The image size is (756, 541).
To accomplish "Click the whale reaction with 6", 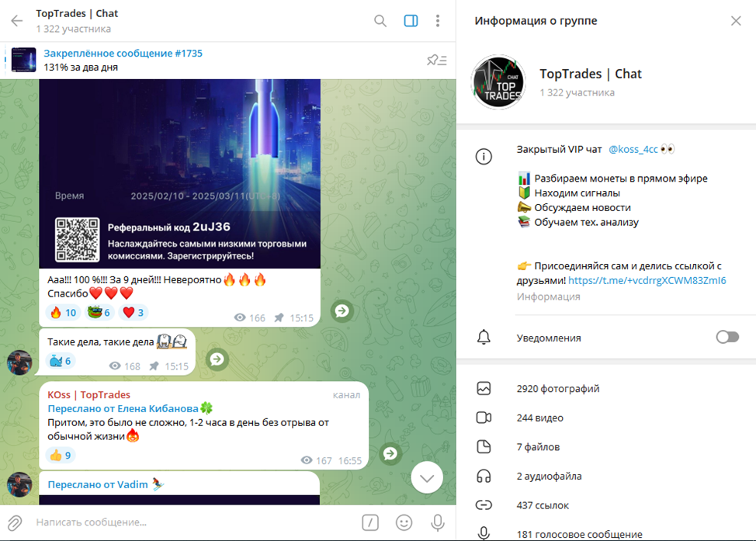I will pos(61,361).
